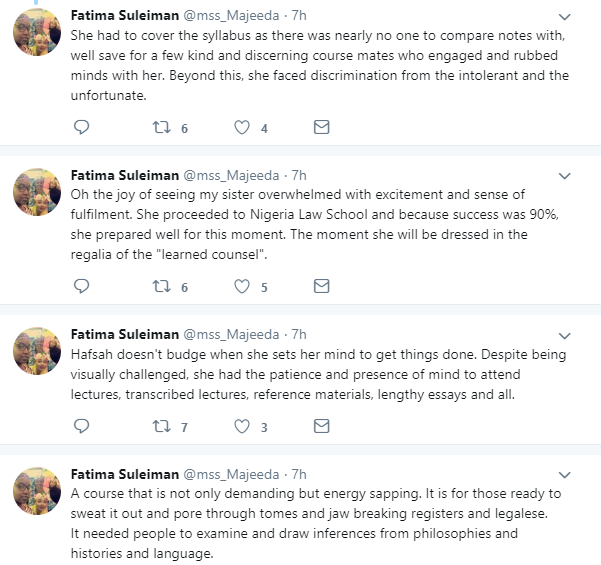601x565 pixels.
Task: Click the @mss_Majeeda handle on the 'energy sapping' tweet
Action: 228,475
